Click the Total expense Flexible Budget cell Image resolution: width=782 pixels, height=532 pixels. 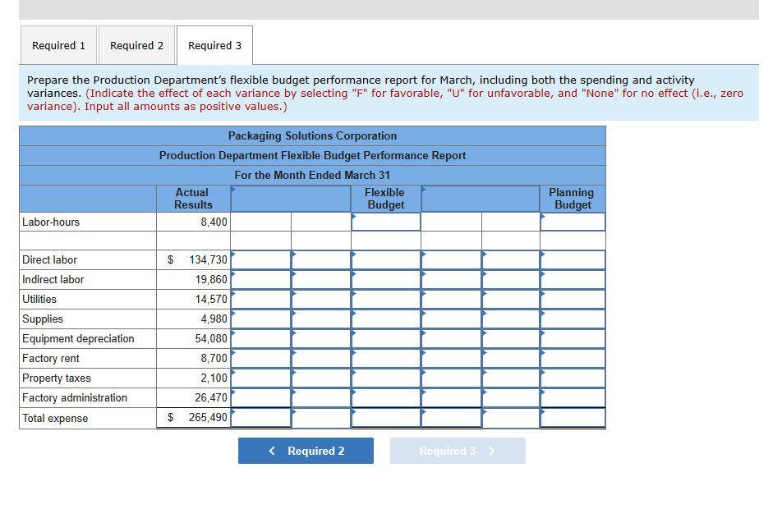pos(385,418)
